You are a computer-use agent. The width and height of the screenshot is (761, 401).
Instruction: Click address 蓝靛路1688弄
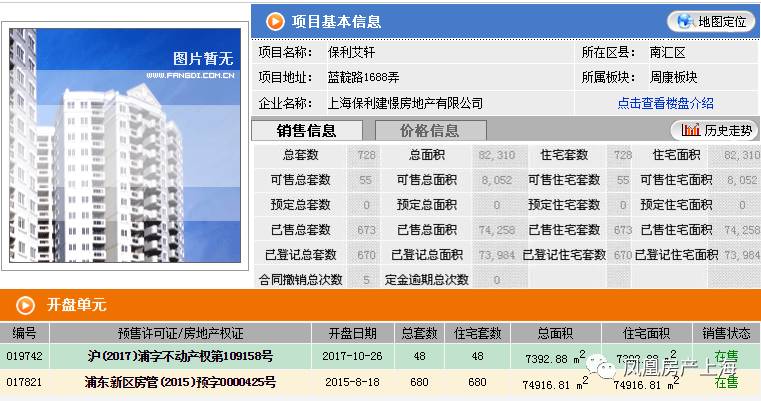363,77
